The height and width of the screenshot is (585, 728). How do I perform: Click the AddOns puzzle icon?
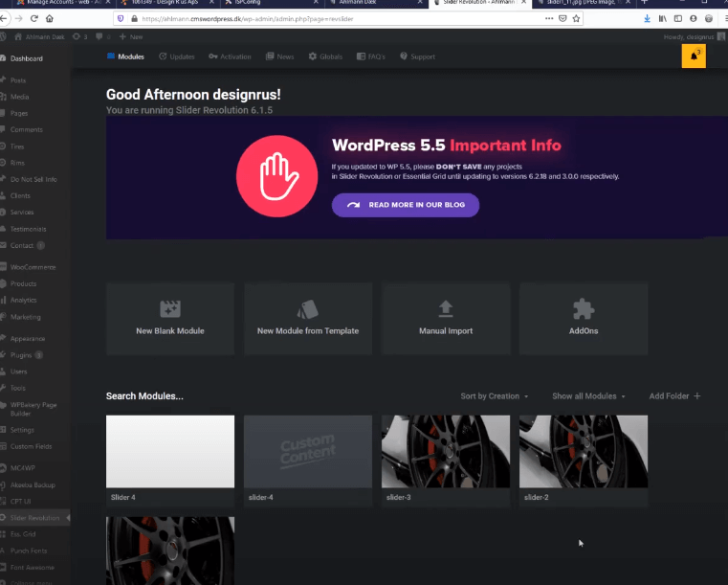click(x=584, y=309)
